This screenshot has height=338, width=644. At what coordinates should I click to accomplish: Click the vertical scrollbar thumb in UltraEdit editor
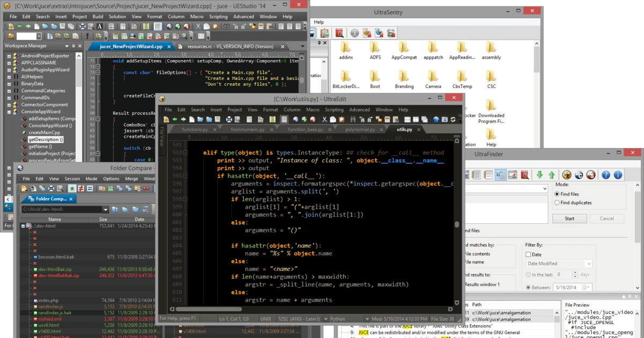(457, 224)
